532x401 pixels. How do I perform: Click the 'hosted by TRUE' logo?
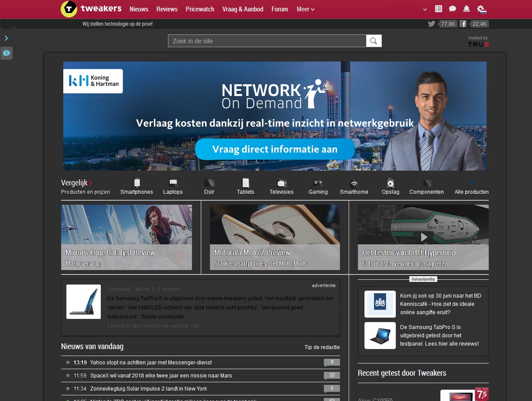click(478, 42)
